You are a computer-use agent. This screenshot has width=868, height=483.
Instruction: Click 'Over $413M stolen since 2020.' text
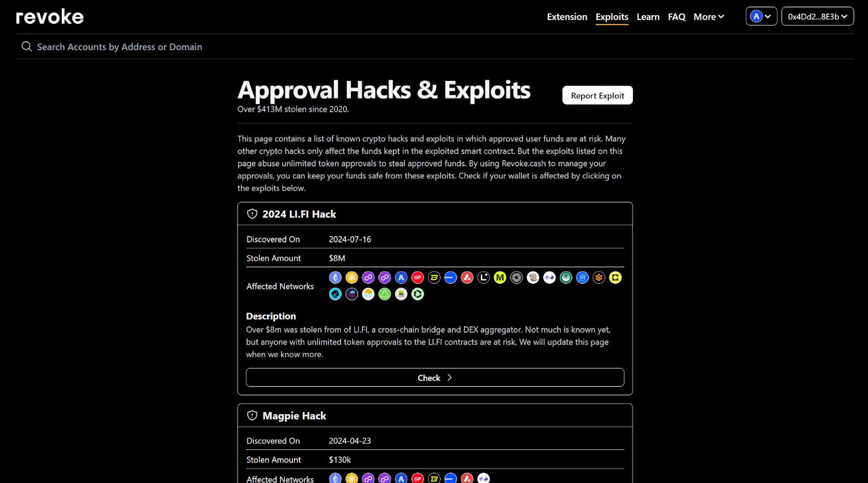click(x=293, y=109)
